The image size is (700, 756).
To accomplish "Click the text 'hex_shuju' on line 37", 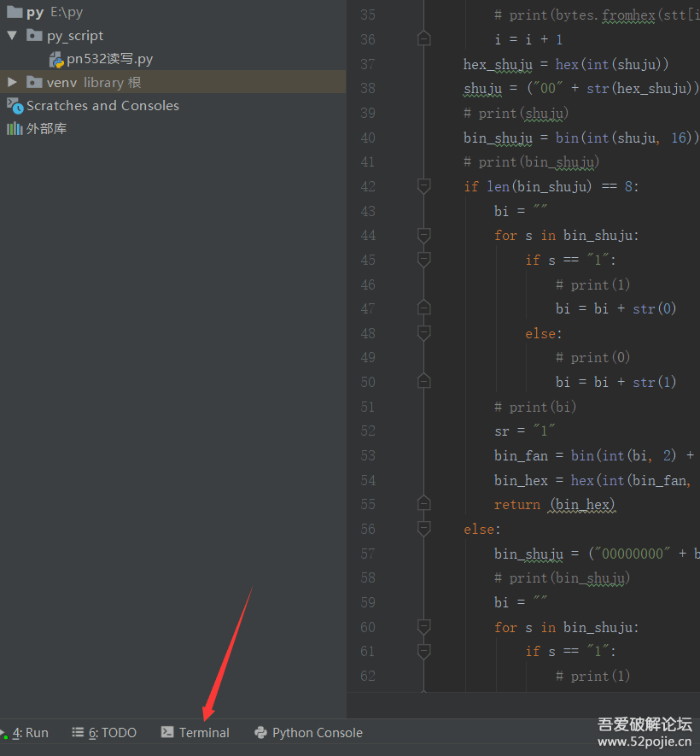I will coord(498,65).
